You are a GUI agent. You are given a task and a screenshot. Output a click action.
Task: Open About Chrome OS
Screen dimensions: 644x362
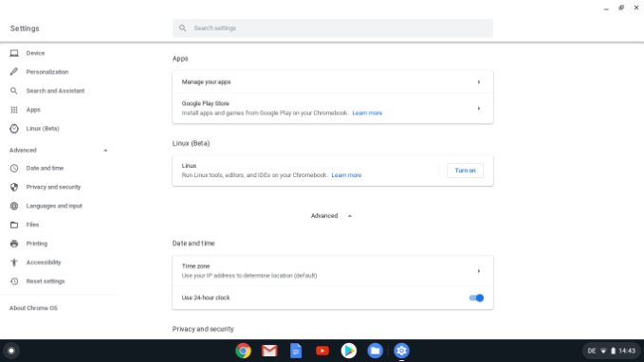point(34,308)
